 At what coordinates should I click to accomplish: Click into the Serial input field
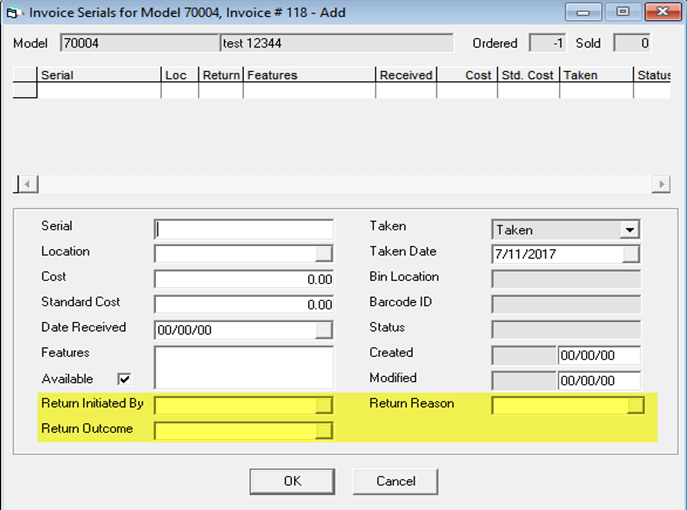click(244, 229)
